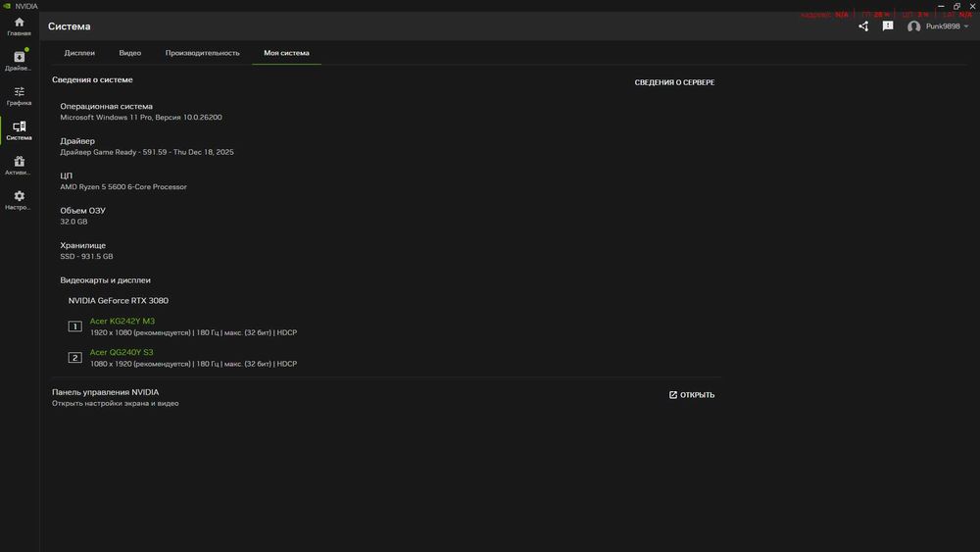Image resolution: width=980 pixels, height=552 pixels.
Task: Click the Acer KG242Y M3 display link
Action: coord(122,321)
